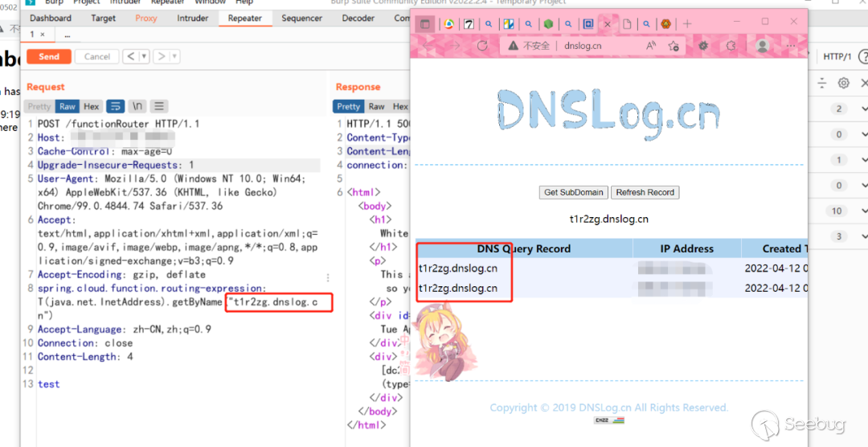This screenshot has height=447, width=868.
Task: Open browser tab actions menu icon
Action: 425,24
